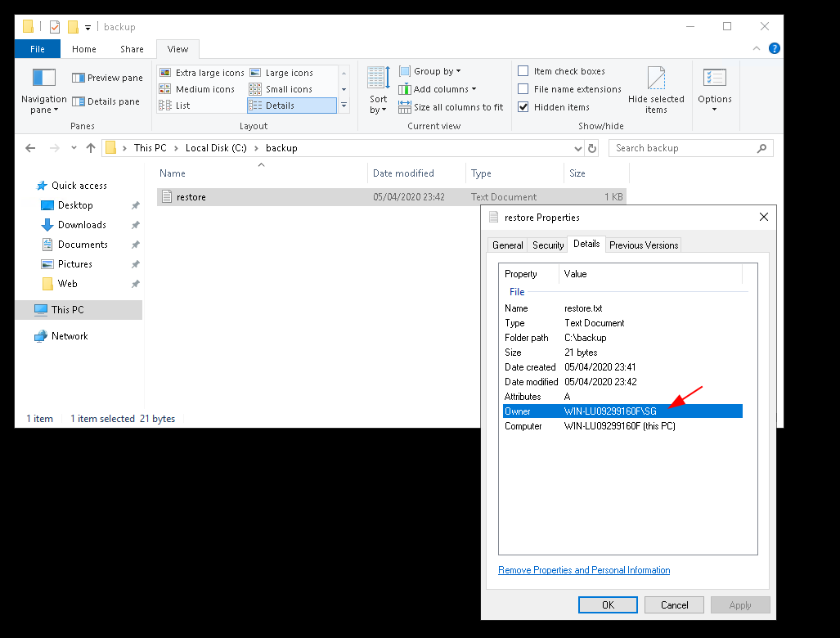
Task: Select Downloads in Quick access
Action: point(82,225)
